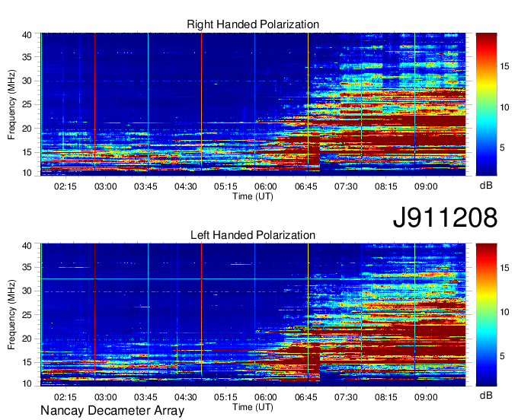
Task: Click '03:00' tick under Right Handed plot
Action: 105,186
